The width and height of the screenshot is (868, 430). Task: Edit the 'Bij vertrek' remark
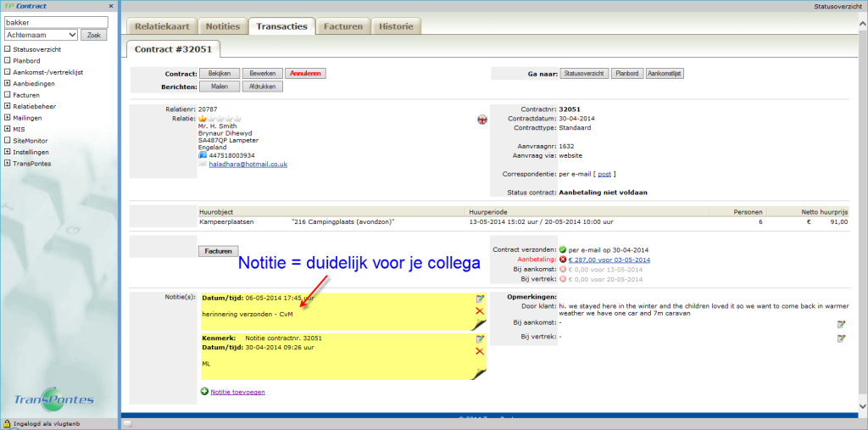point(841,338)
